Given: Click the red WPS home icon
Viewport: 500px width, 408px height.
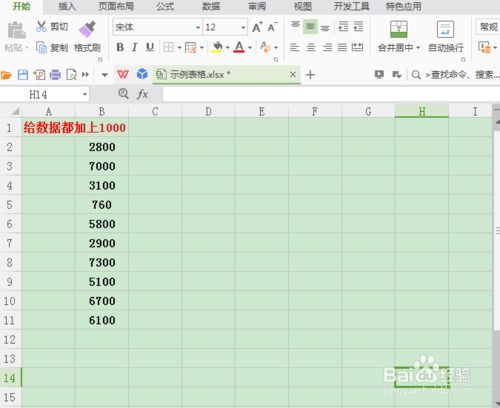Looking at the screenshot, I should tap(123, 74).
